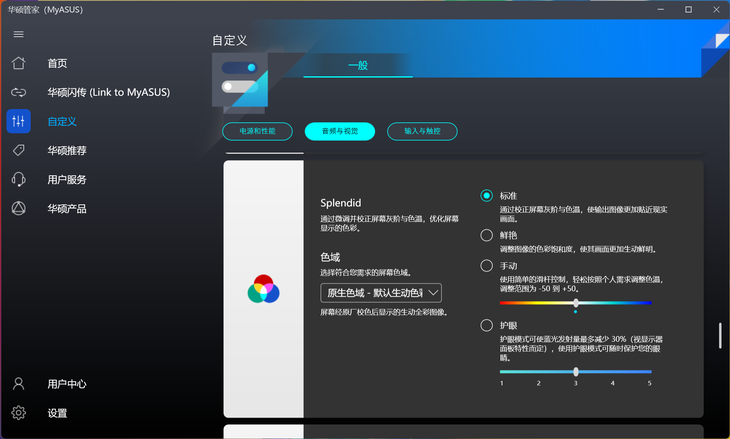This screenshot has width=730, height=439.
Task: Go to 用户中心
Action: (x=67, y=384)
